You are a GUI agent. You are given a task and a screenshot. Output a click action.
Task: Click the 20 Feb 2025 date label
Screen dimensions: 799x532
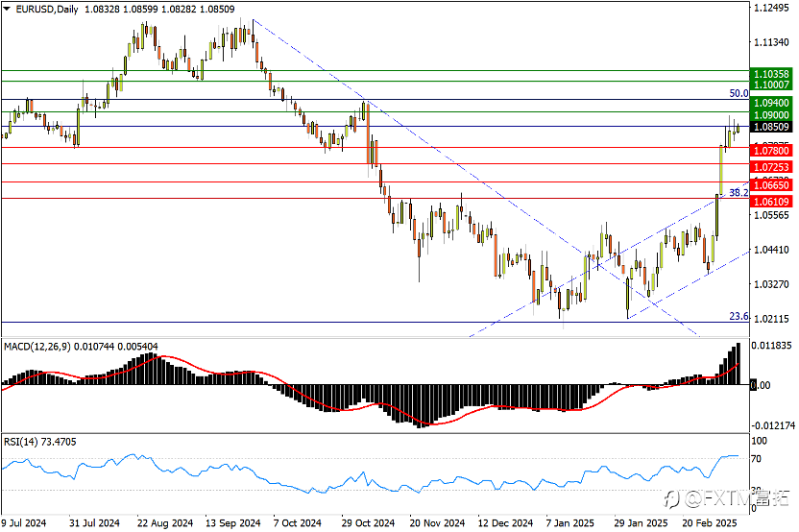710,523
